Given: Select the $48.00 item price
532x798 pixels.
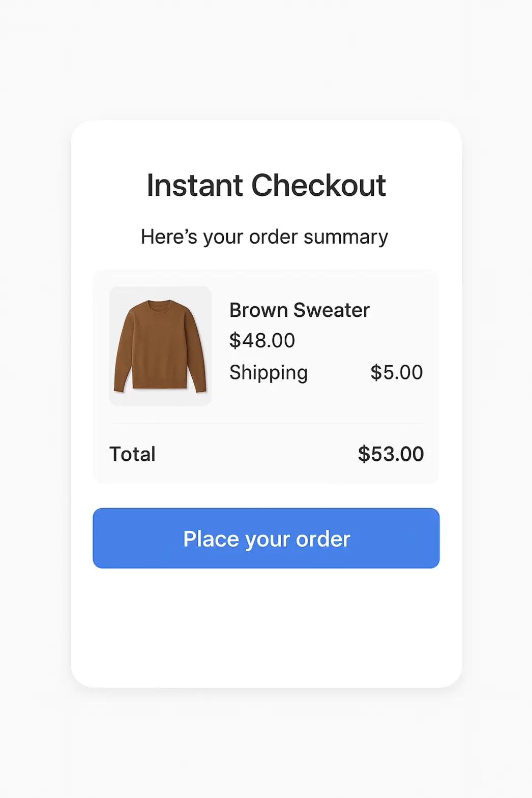Looking at the screenshot, I should 262,341.
